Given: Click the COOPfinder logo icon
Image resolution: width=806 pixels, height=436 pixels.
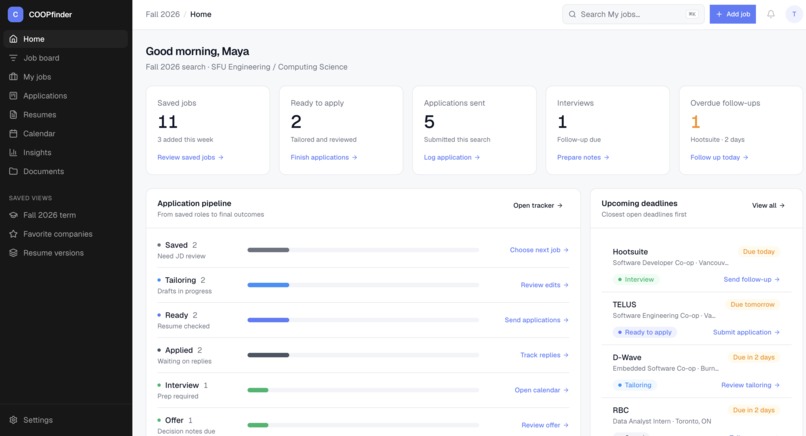Looking at the screenshot, I should (x=15, y=14).
